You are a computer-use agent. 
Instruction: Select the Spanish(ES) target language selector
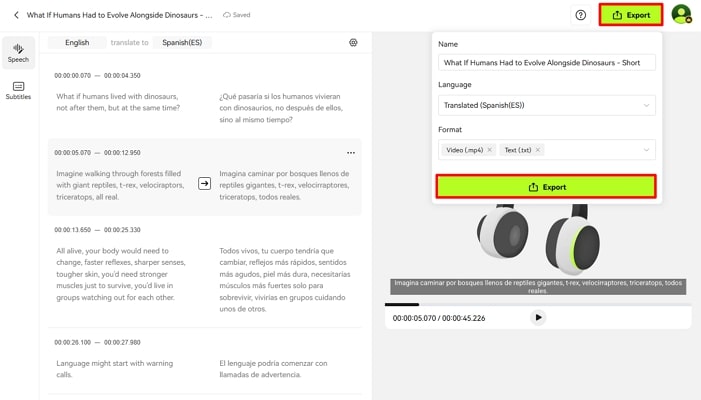182,43
